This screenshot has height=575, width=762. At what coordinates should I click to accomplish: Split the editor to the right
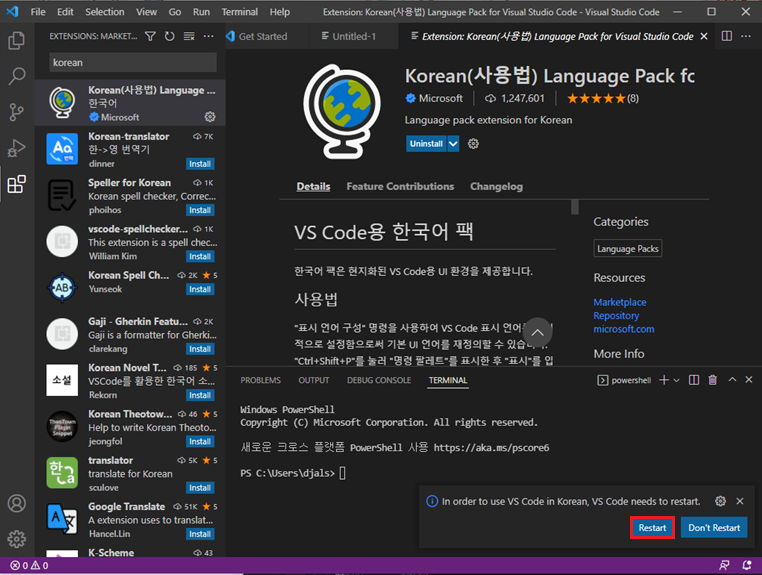(x=727, y=36)
